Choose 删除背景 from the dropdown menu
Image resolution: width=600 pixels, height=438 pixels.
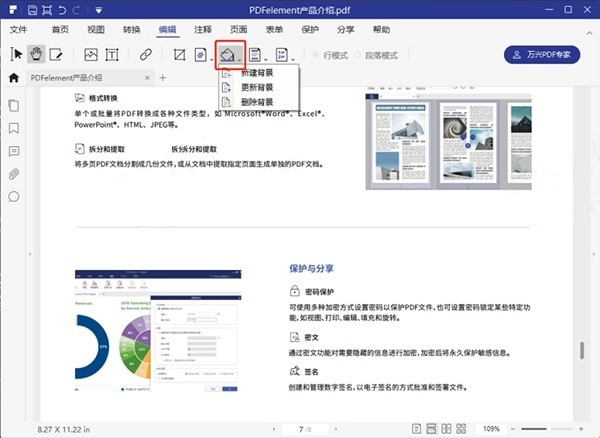pos(257,102)
